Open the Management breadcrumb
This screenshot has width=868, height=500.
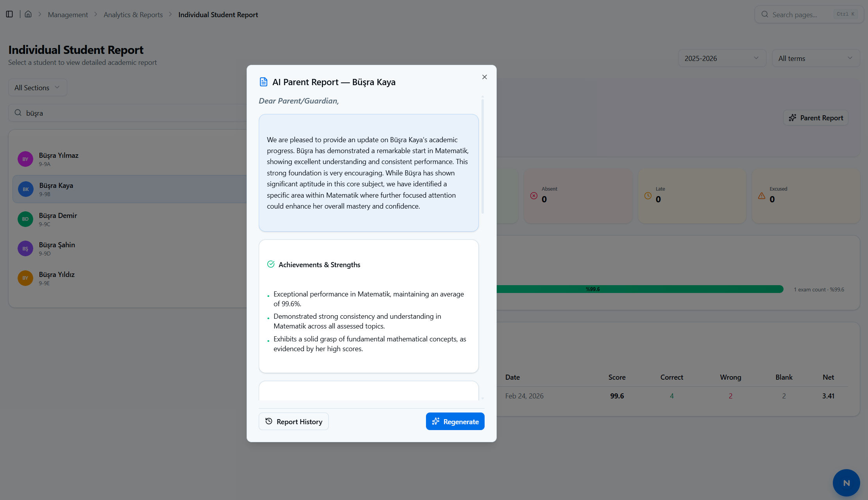(68, 14)
